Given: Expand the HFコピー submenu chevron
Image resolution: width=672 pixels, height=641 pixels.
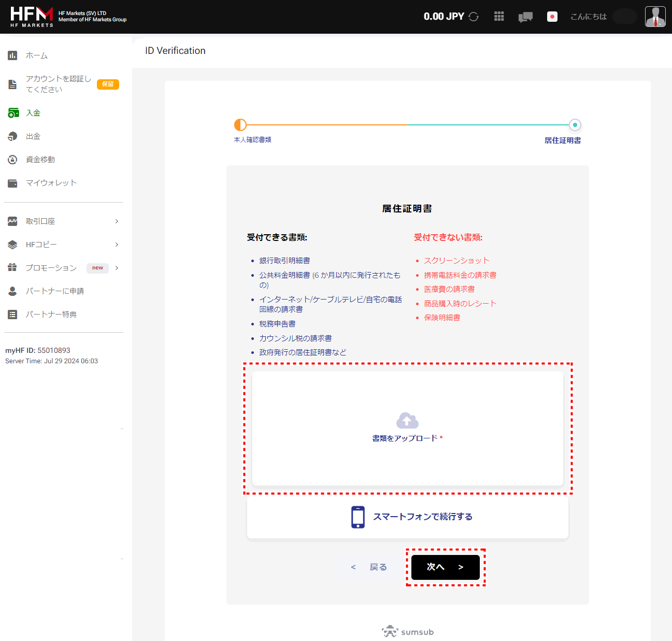Looking at the screenshot, I should coord(117,245).
